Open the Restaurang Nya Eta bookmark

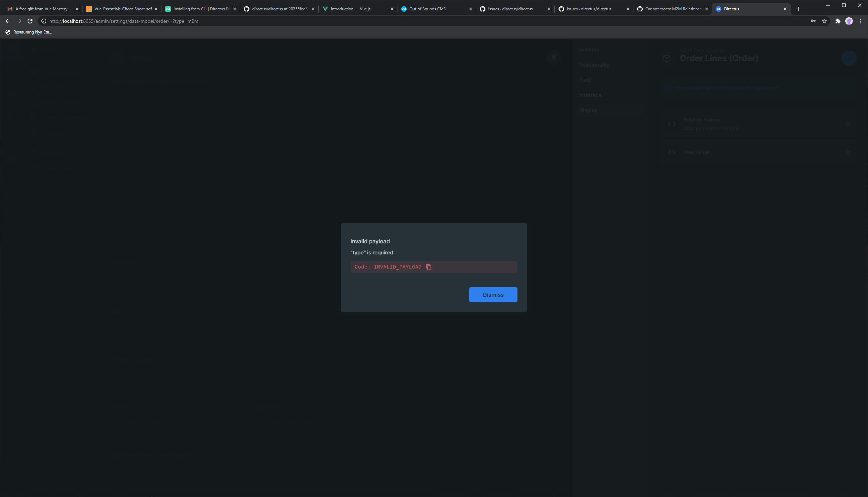point(29,32)
